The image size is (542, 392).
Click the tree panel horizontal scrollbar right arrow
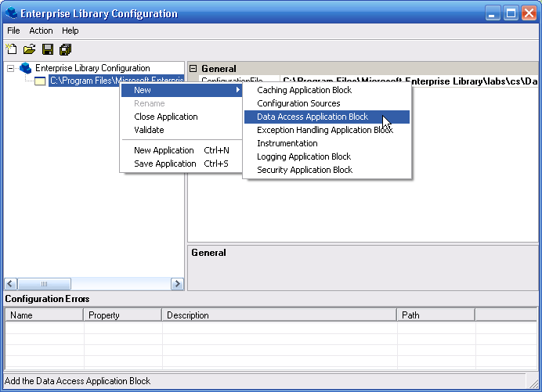pyautogui.click(x=178, y=284)
